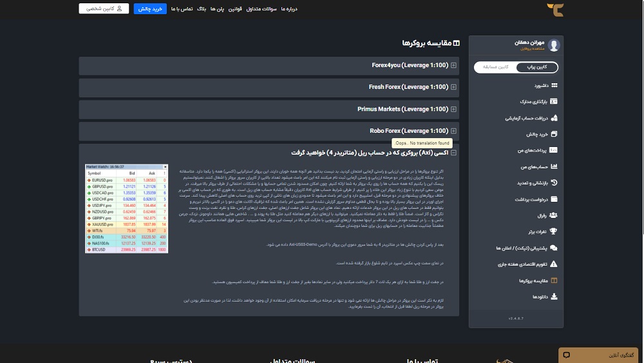Open the مشاهده پروفایل profile link
This screenshot has height=363, width=644.
533,49
